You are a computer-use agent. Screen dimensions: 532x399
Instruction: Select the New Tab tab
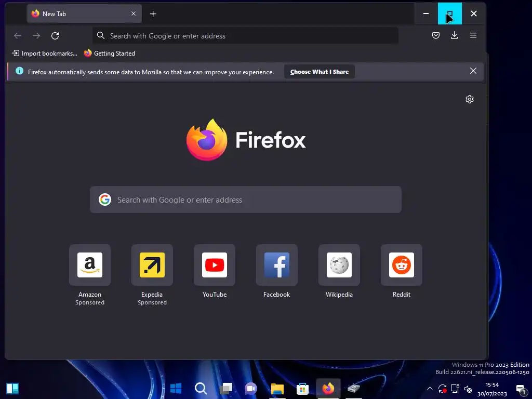coord(84,14)
